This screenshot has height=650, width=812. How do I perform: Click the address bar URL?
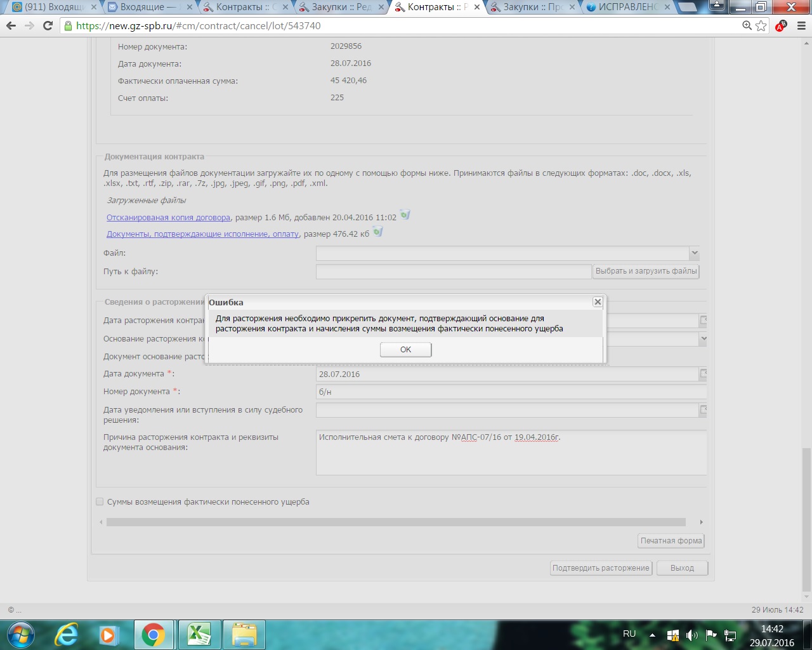[199, 26]
